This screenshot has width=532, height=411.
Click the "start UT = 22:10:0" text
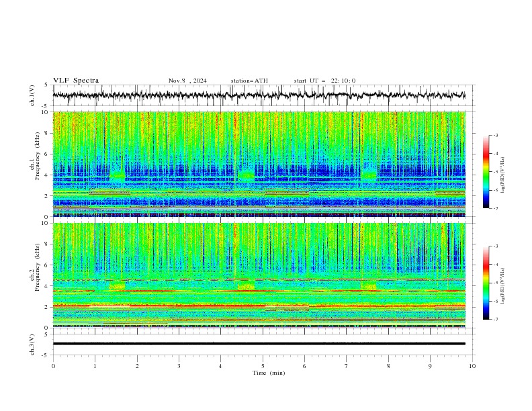[324, 81]
